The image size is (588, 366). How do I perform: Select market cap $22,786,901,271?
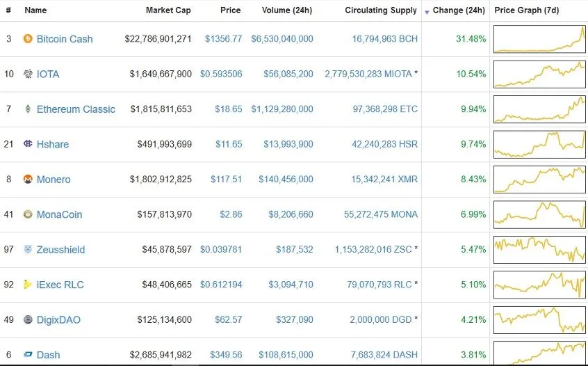[x=158, y=39]
